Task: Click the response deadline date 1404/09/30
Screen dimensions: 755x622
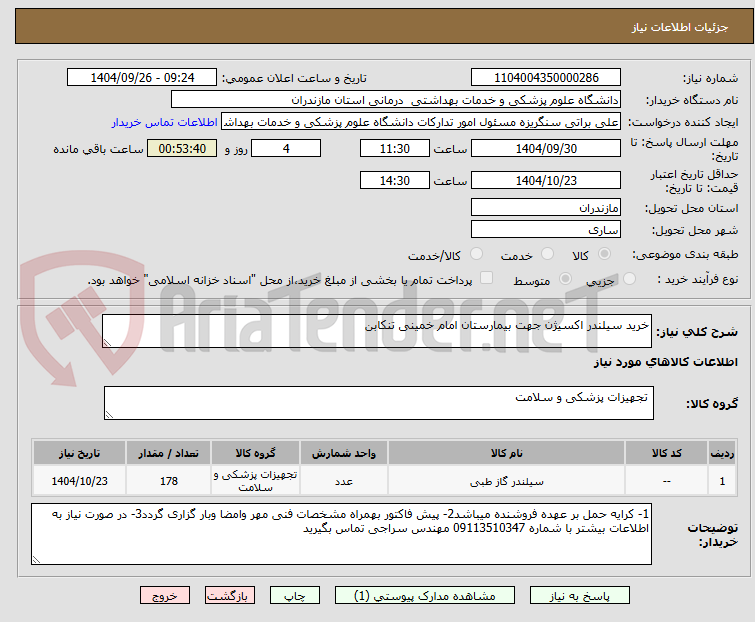Action: click(546, 148)
